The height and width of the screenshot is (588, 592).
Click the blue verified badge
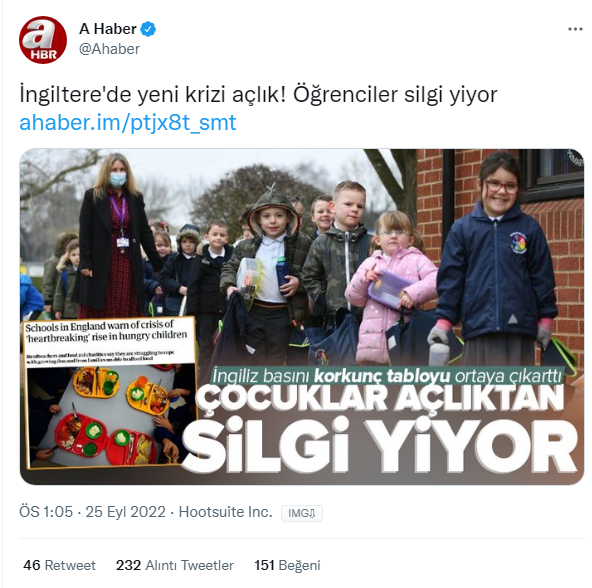[148, 29]
